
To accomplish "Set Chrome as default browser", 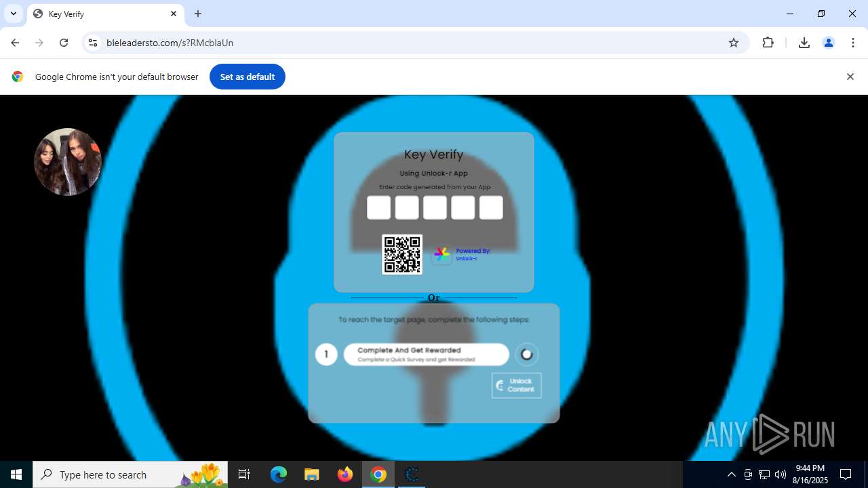I will (248, 77).
